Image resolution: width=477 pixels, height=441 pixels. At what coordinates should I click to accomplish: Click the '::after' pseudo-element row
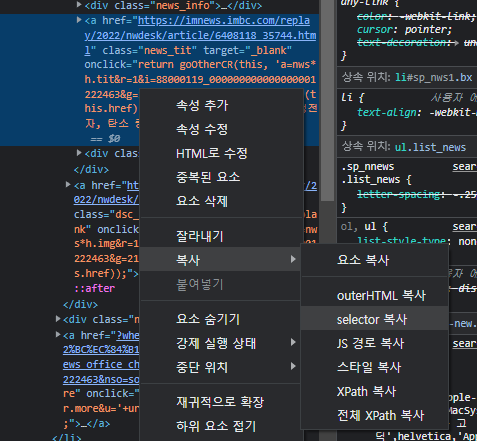94,288
